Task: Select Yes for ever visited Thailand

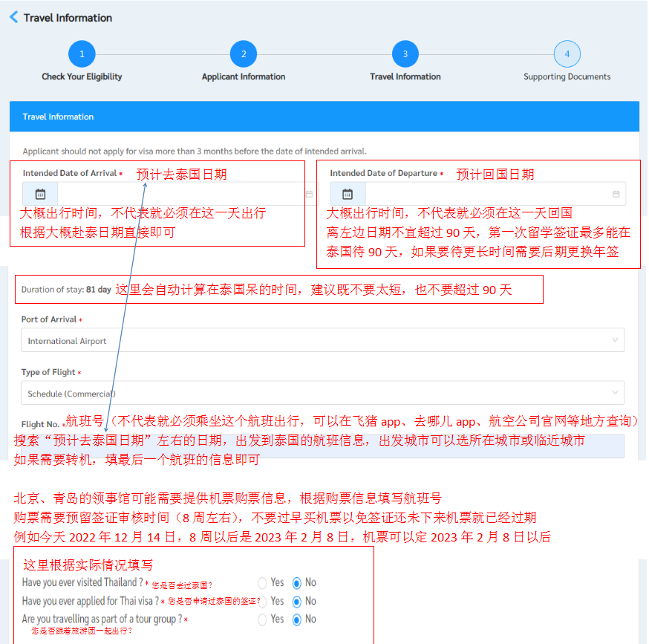Action: pyautogui.click(x=262, y=583)
